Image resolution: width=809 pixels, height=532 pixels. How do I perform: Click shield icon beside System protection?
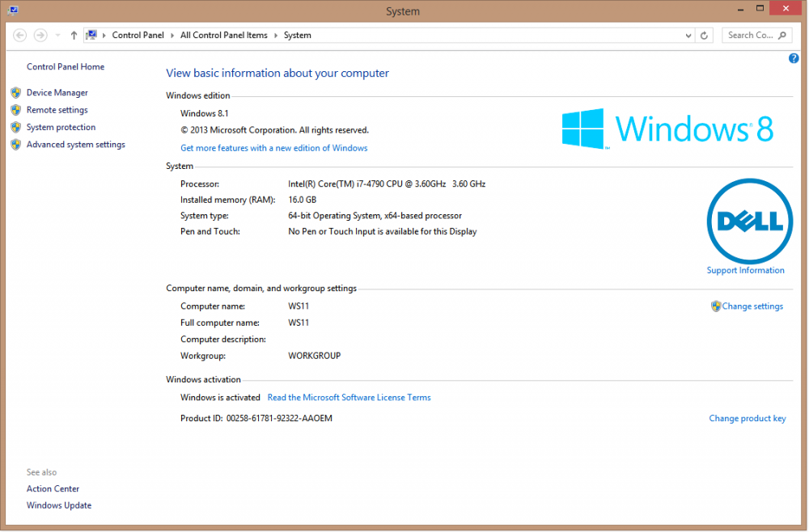coord(16,127)
